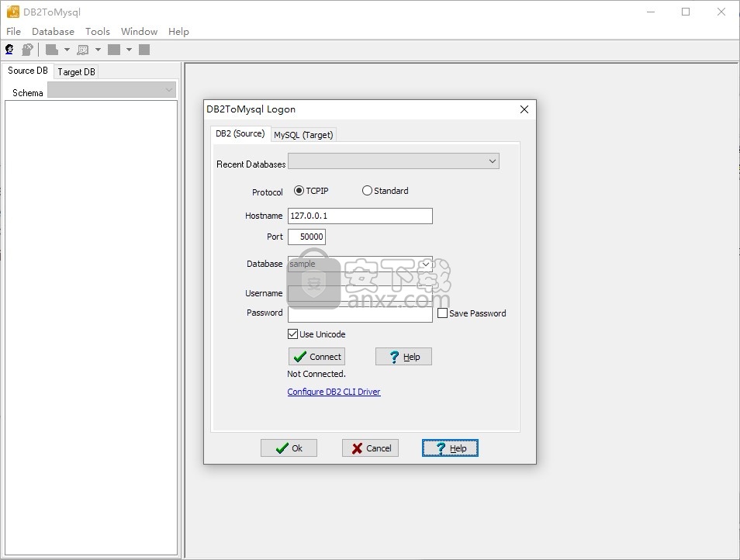
Task: Click the logon user icon in toolbar
Action: pos(9,50)
